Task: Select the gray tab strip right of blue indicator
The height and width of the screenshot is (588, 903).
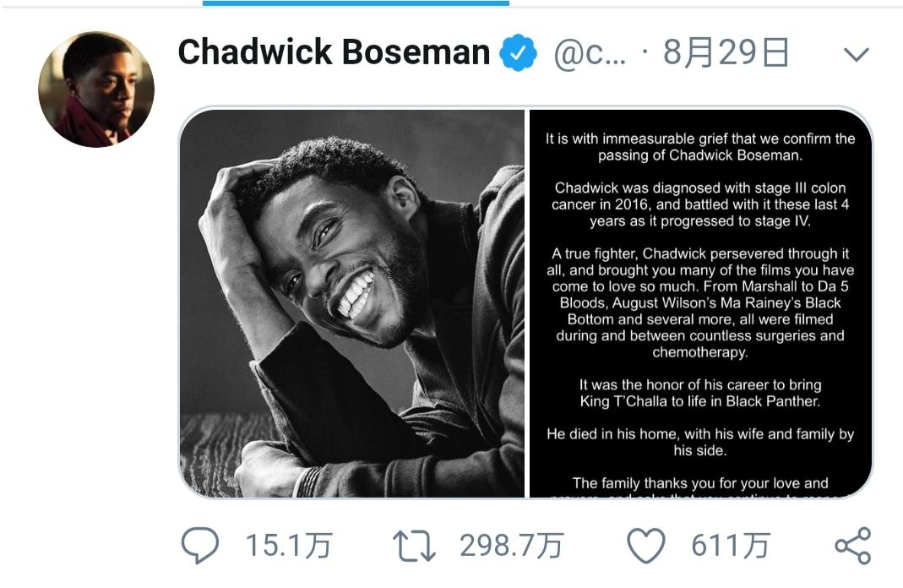Action: (705, 4)
